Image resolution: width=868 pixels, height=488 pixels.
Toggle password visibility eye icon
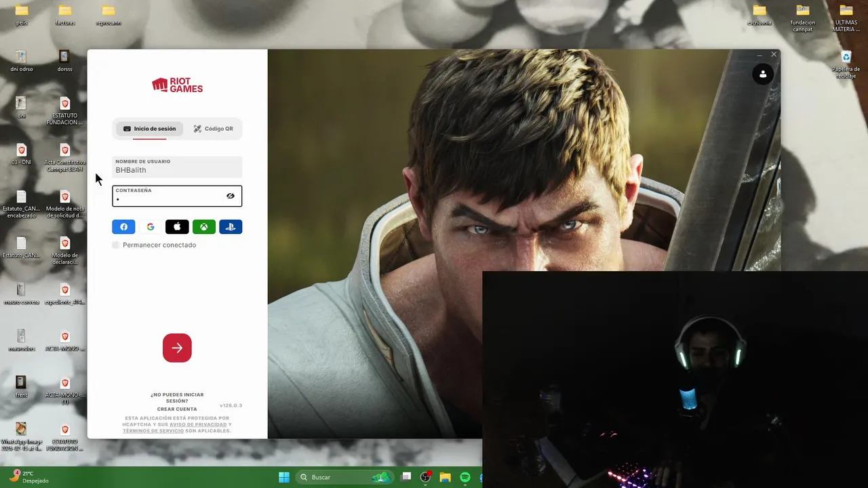point(231,196)
